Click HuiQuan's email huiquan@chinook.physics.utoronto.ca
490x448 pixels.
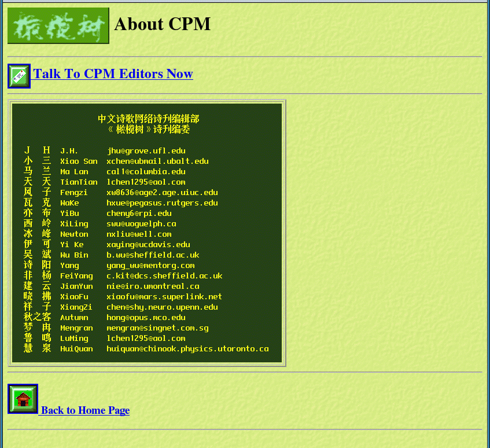[187, 349]
